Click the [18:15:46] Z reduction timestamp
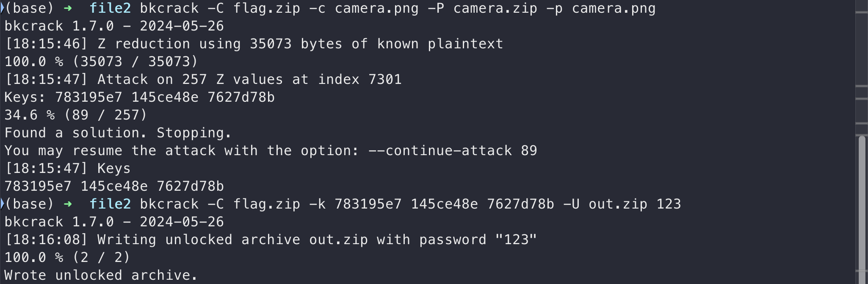Image resolution: width=868 pixels, height=284 pixels. (47, 44)
